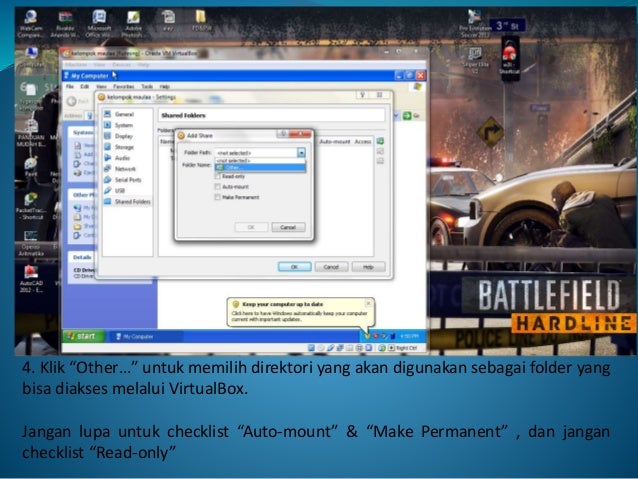Select "<not selected>" entry in dropdown list
The width and height of the screenshot is (638, 479).
260,161
